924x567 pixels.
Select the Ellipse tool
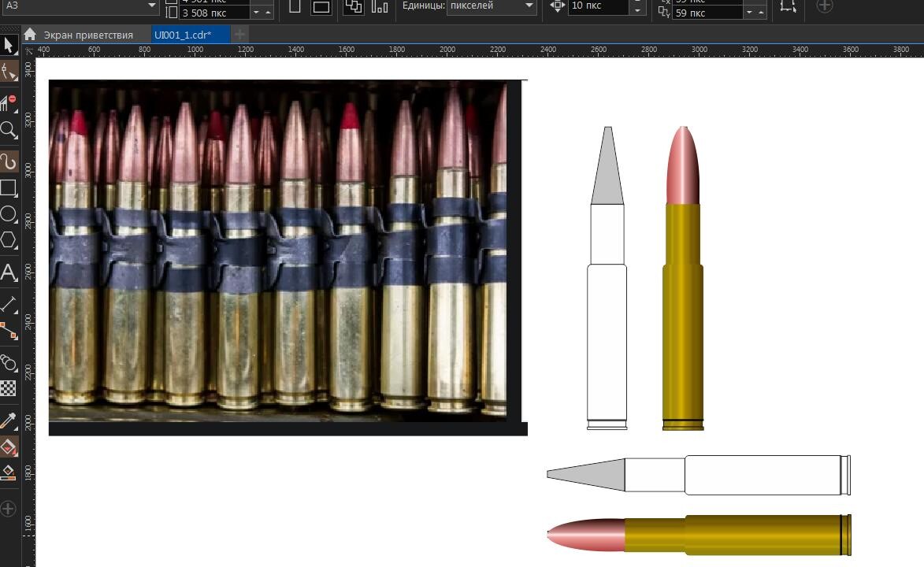10,214
